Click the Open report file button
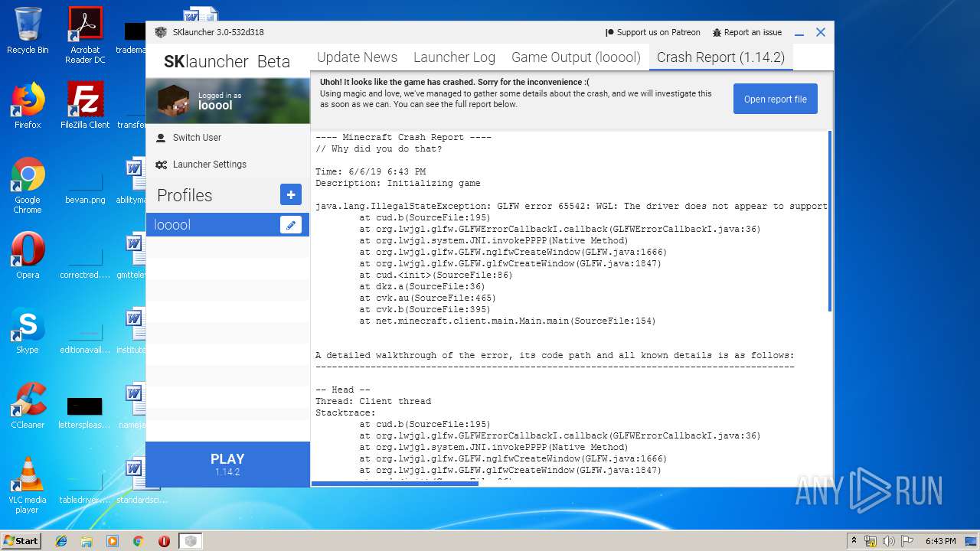980x551 pixels. [776, 99]
